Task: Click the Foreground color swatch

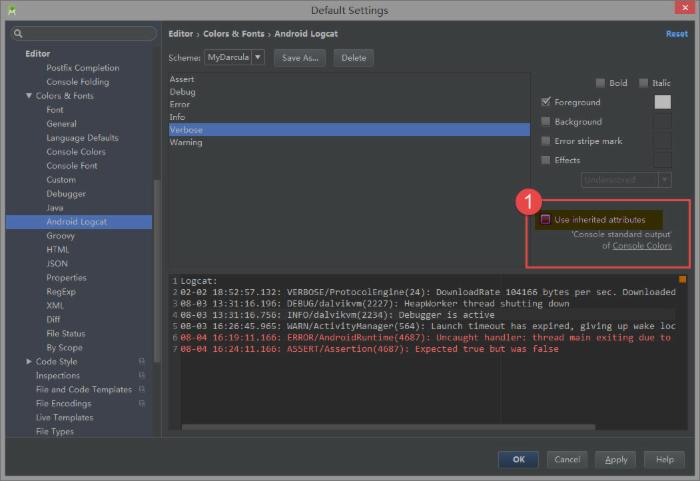Action: pyautogui.click(x=662, y=102)
